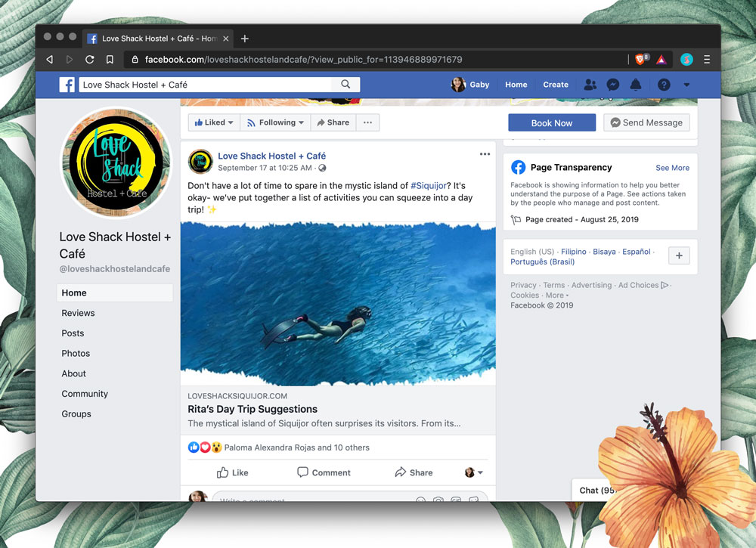Open the page profile picture
756x548 pixels.
[115, 163]
